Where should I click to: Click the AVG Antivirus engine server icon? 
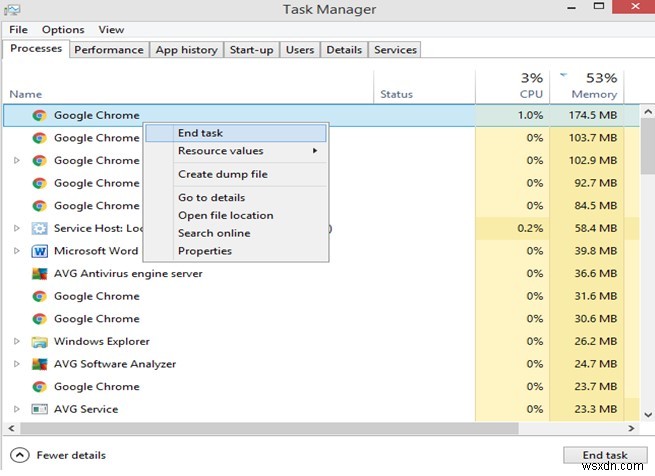click(x=39, y=274)
